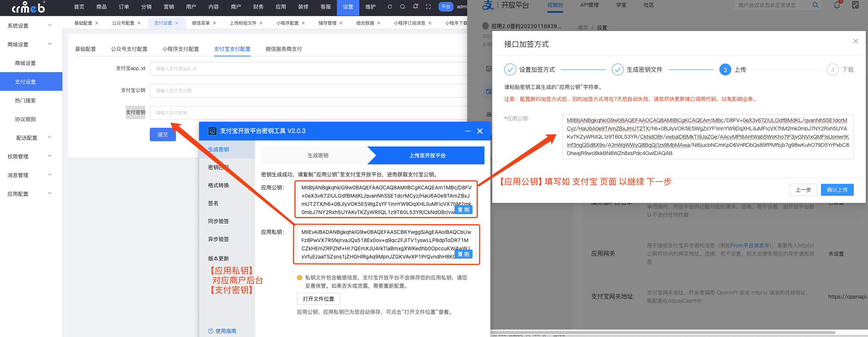Click 确认上传 in the Alipay dialog
The width and height of the screenshot is (868, 337).
coord(837,190)
